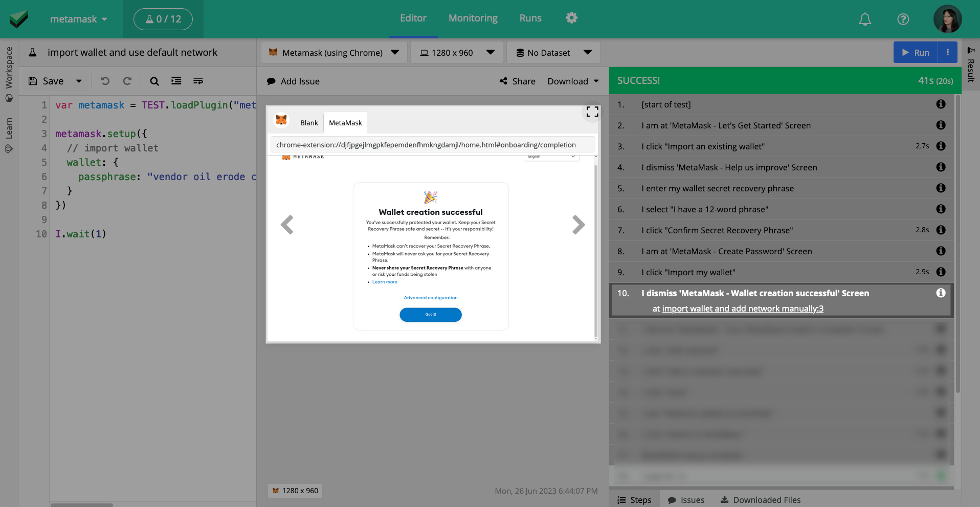Click the results panel vertical scrollbar
Image resolution: width=980 pixels, height=507 pixels.
point(957,244)
